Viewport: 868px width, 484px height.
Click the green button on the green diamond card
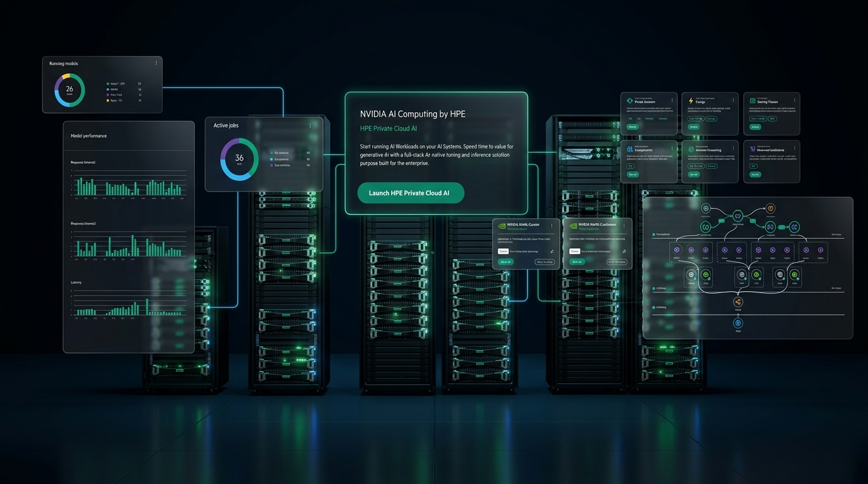[633, 127]
